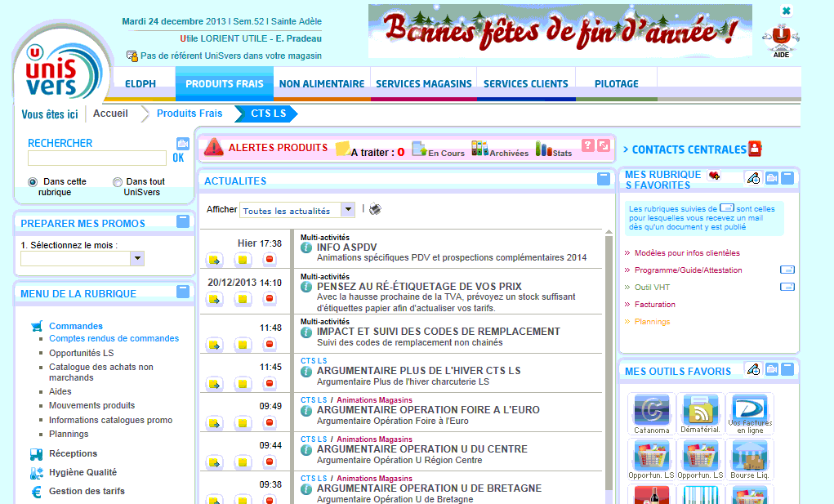Open Vos factures en ligne tool
834x504 pixels.
tap(749, 410)
